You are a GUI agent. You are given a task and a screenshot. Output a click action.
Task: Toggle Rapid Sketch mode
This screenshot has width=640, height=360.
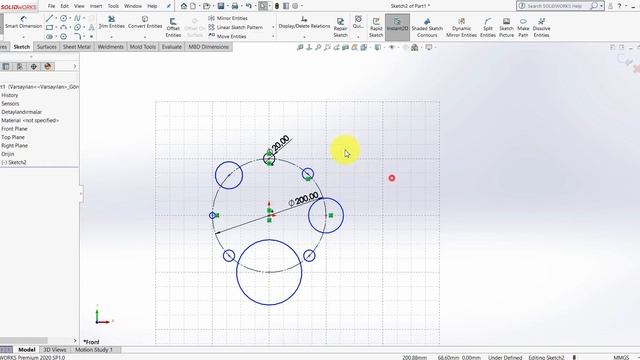point(376,28)
